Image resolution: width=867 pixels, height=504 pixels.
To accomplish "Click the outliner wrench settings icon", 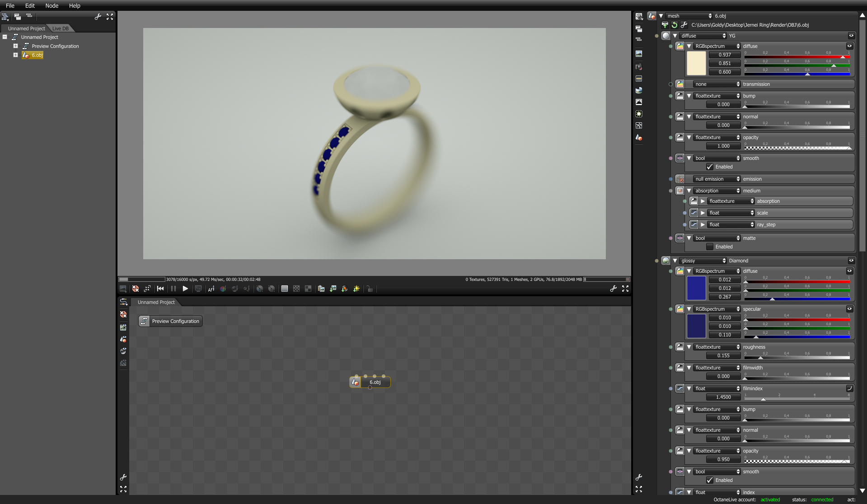I will (98, 17).
